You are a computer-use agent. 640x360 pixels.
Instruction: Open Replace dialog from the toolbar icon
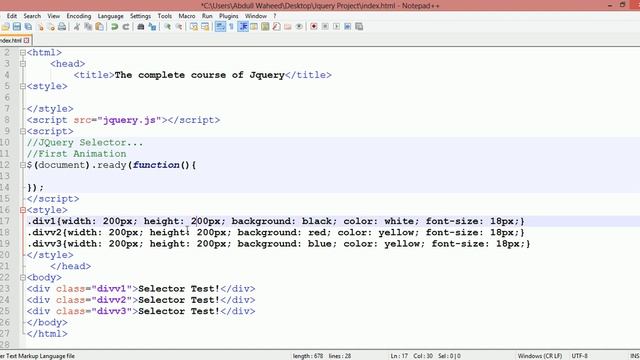point(152,27)
